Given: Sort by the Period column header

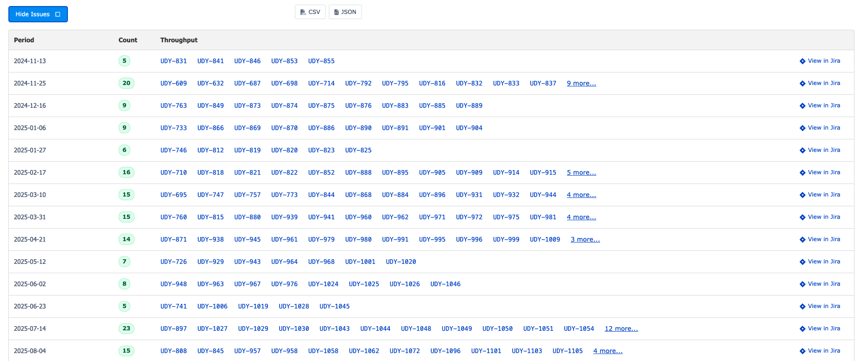Looking at the screenshot, I should [x=24, y=40].
